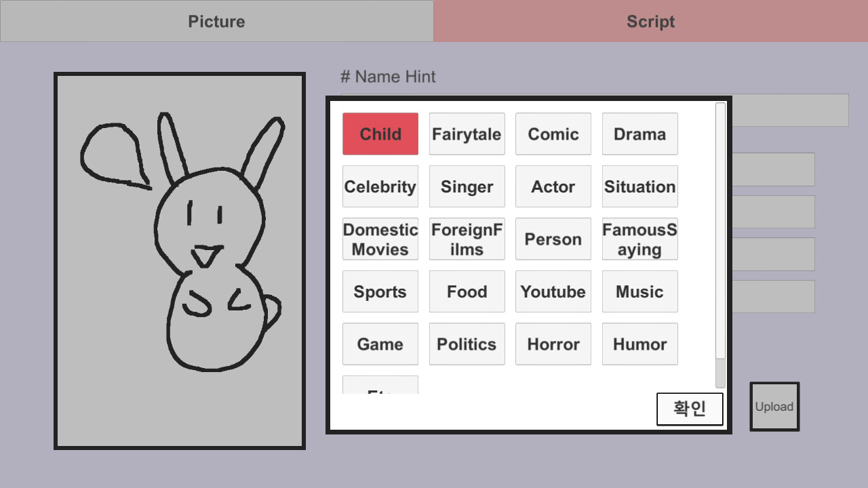868x488 pixels.
Task: Select the Fairytale category
Action: pos(467,134)
